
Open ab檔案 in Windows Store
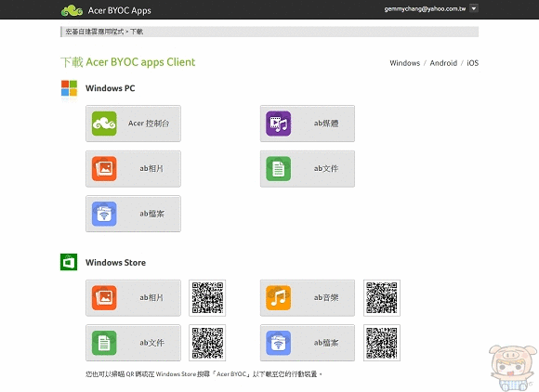[308, 343]
